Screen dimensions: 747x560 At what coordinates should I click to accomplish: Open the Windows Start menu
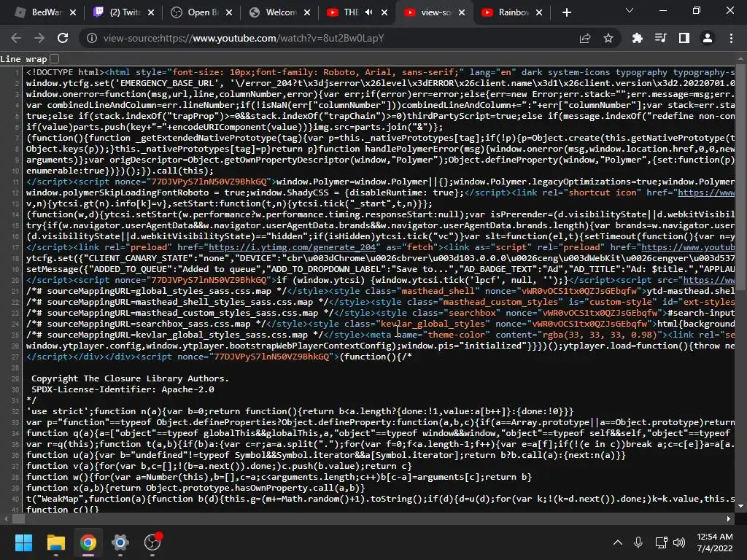(24, 542)
